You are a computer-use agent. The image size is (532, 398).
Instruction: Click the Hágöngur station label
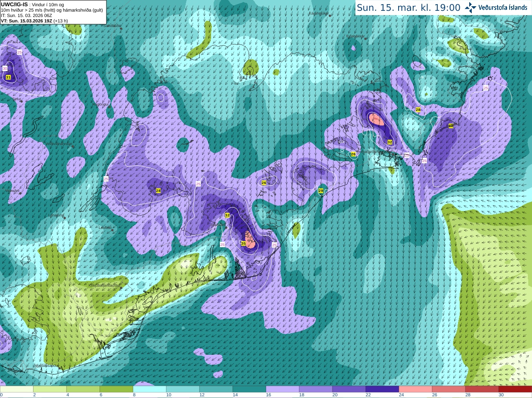pos(101,104)
